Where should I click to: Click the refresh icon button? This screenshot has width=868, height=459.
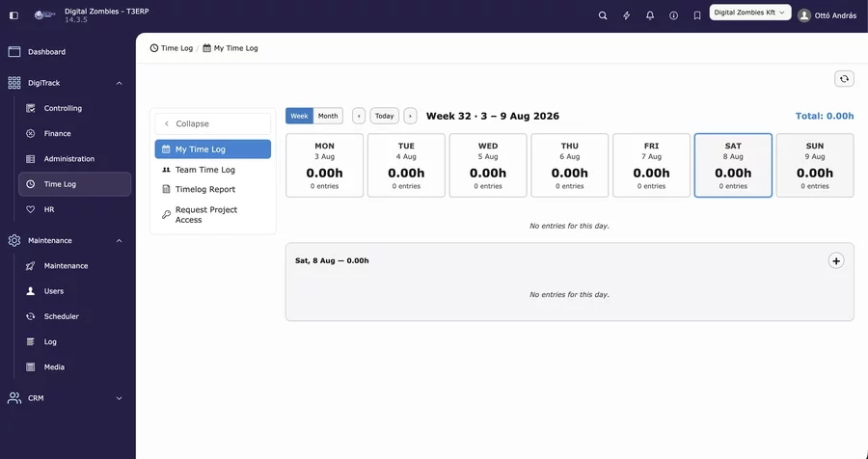pos(844,79)
